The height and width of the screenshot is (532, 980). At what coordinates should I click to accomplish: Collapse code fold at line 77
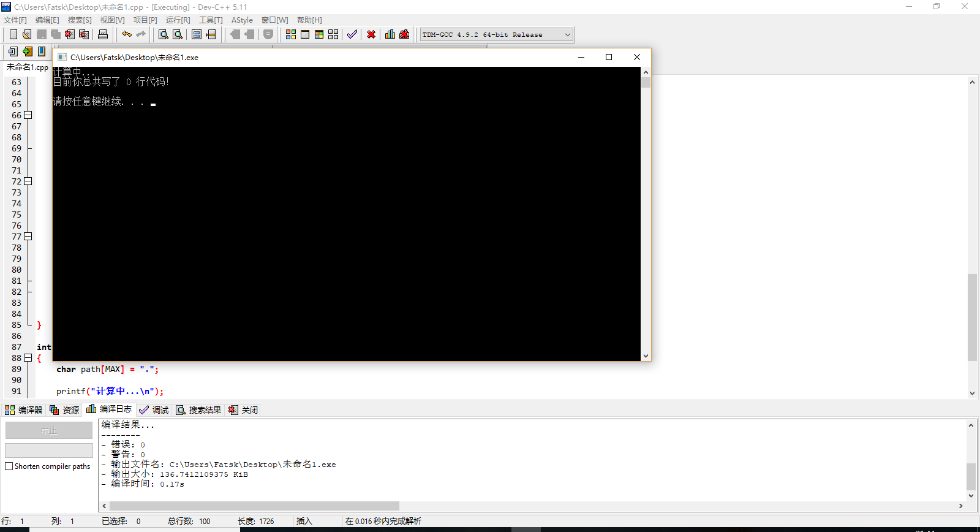(x=28, y=237)
